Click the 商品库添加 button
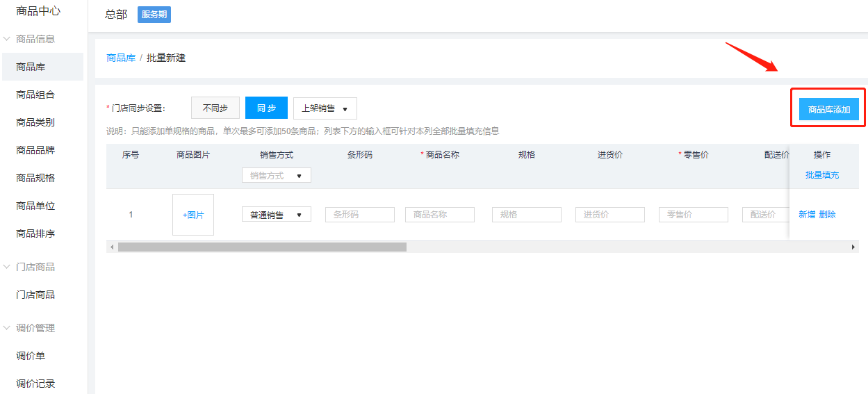The height and width of the screenshot is (394, 868). pos(828,109)
